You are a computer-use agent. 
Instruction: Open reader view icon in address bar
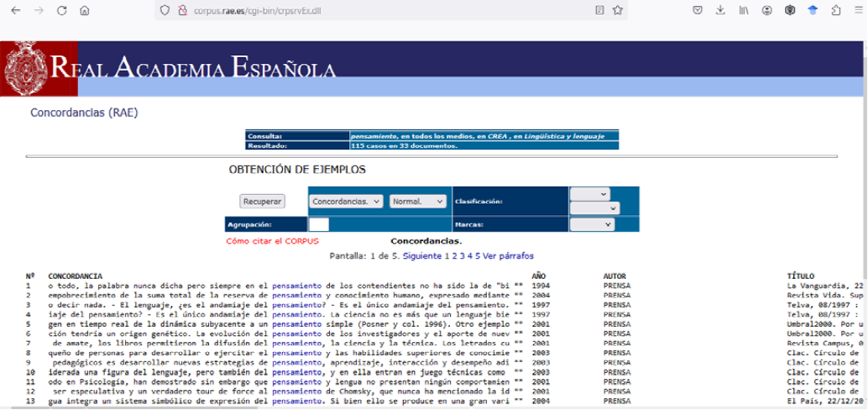tap(599, 10)
